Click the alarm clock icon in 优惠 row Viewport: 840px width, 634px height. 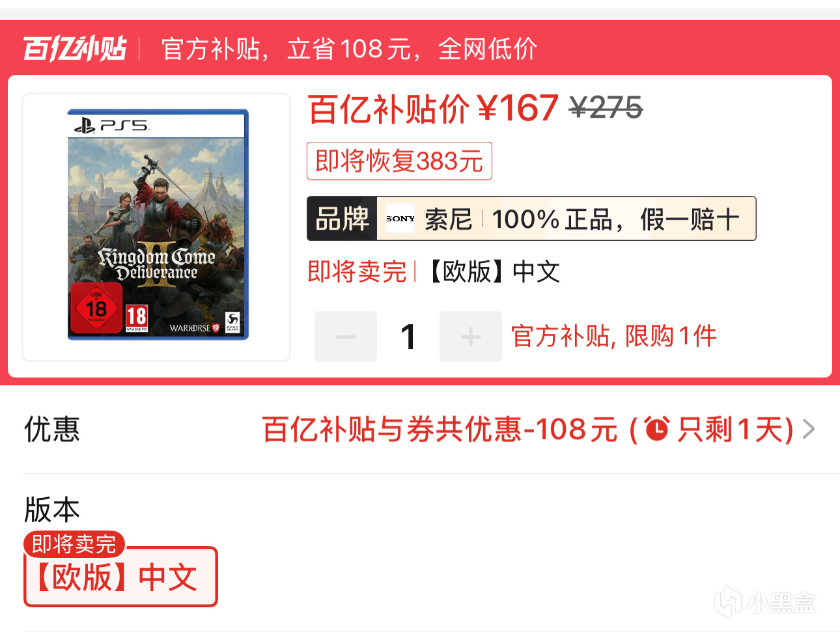point(656,429)
